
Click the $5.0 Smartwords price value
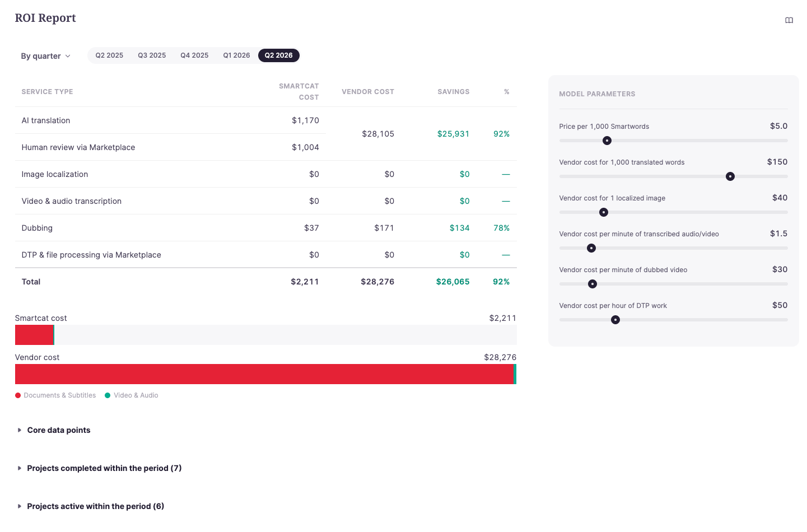778,126
